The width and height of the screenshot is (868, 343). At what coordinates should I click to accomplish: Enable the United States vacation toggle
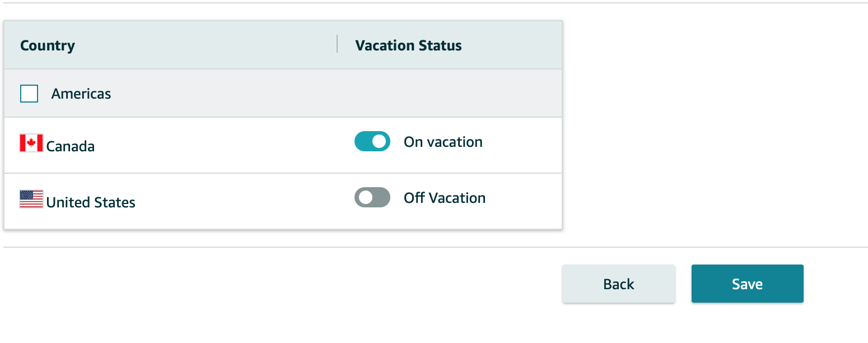tap(372, 197)
